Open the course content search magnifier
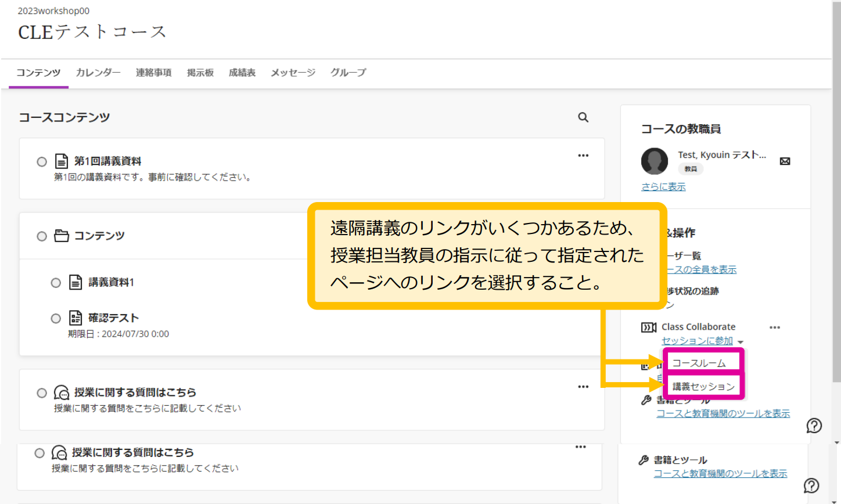 click(583, 117)
